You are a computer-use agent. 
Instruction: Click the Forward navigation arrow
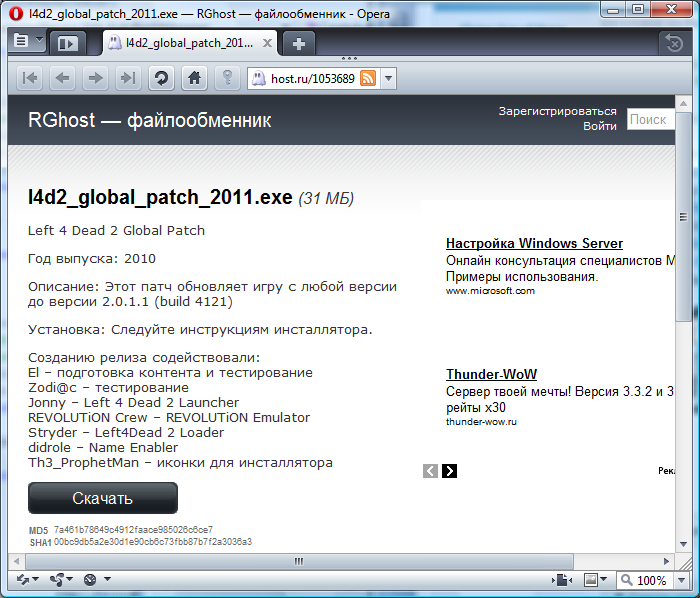(95, 78)
